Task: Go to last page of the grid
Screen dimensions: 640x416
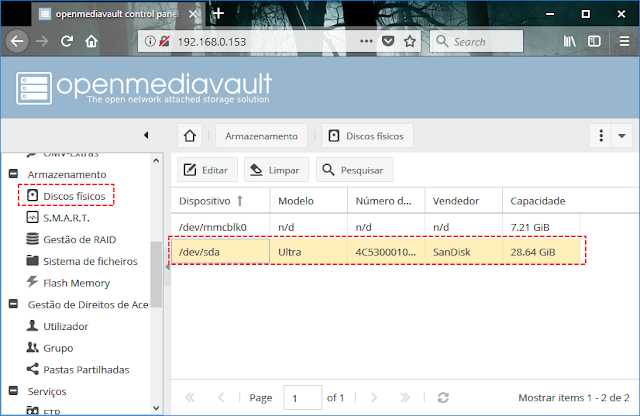Action: click(405, 397)
